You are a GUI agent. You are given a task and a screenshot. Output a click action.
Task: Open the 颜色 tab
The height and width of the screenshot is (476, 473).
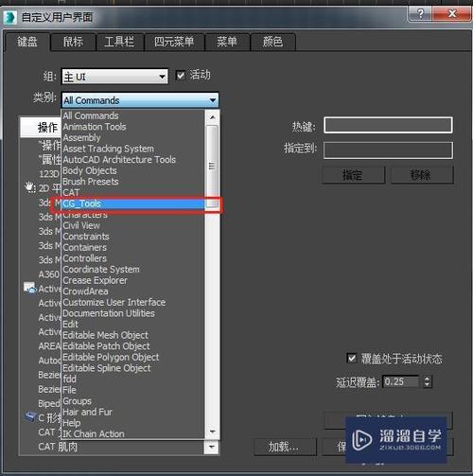pyautogui.click(x=272, y=42)
